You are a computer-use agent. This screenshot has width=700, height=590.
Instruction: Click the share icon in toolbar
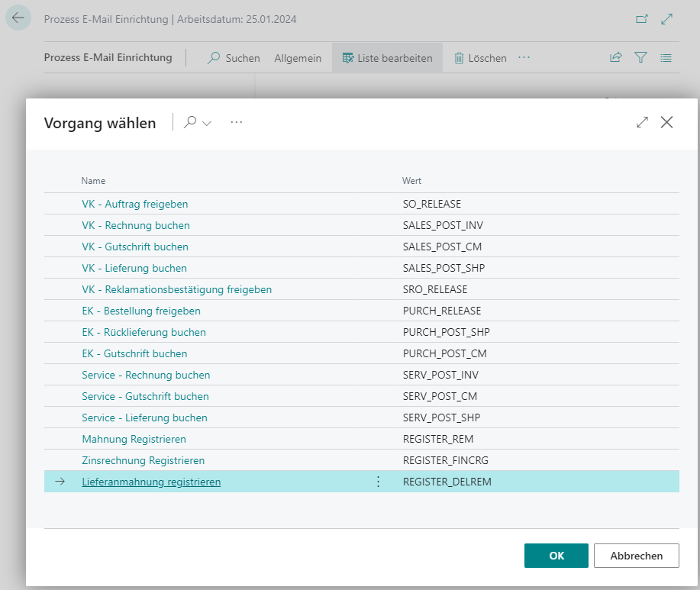(x=615, y=58)
